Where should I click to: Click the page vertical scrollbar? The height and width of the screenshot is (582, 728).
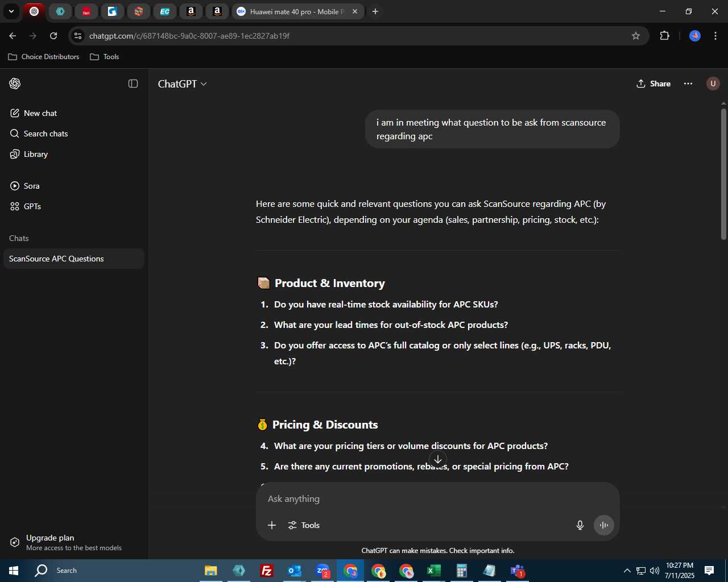pos(723,173)
